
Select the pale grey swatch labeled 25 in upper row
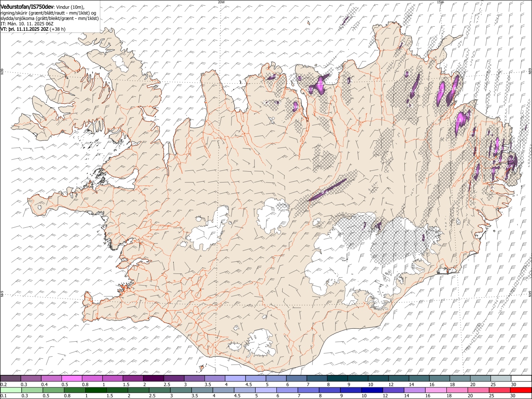(501, 379)
